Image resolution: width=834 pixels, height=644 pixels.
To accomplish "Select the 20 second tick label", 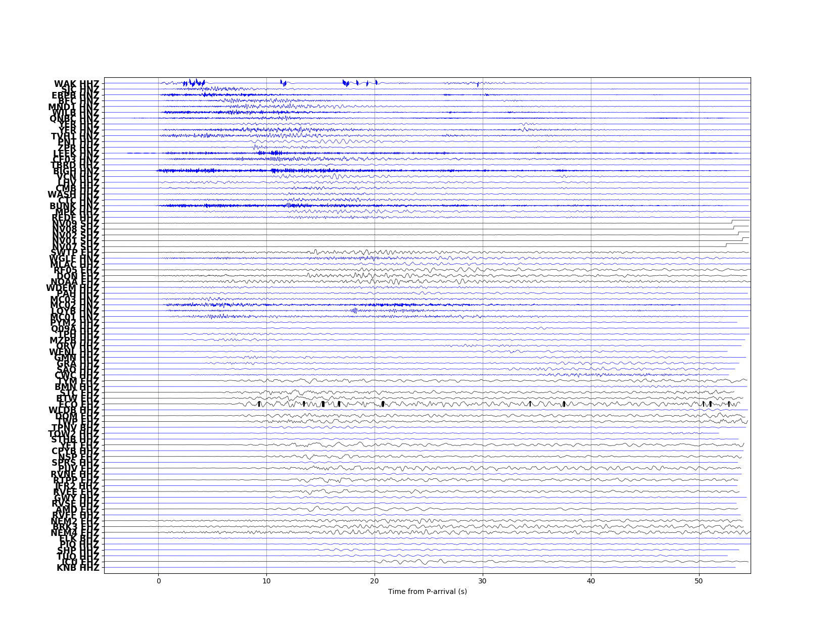I will (375, 579).
